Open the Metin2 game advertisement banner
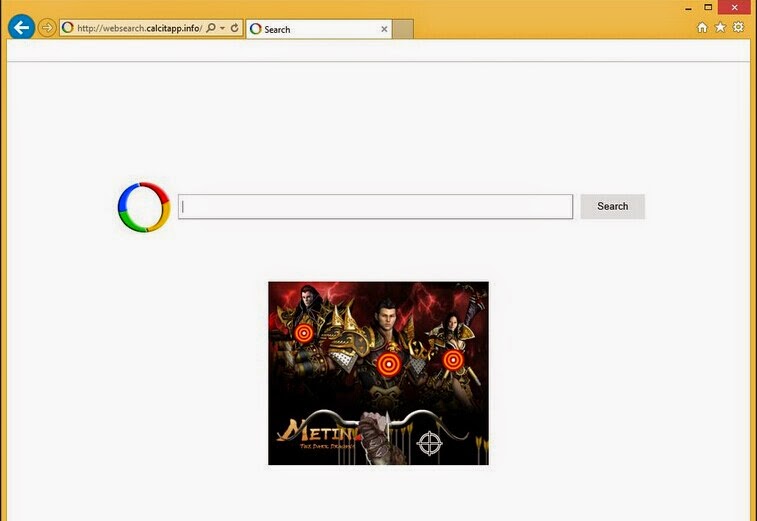This screenshot has height=521, width=757. coord(378,373)
